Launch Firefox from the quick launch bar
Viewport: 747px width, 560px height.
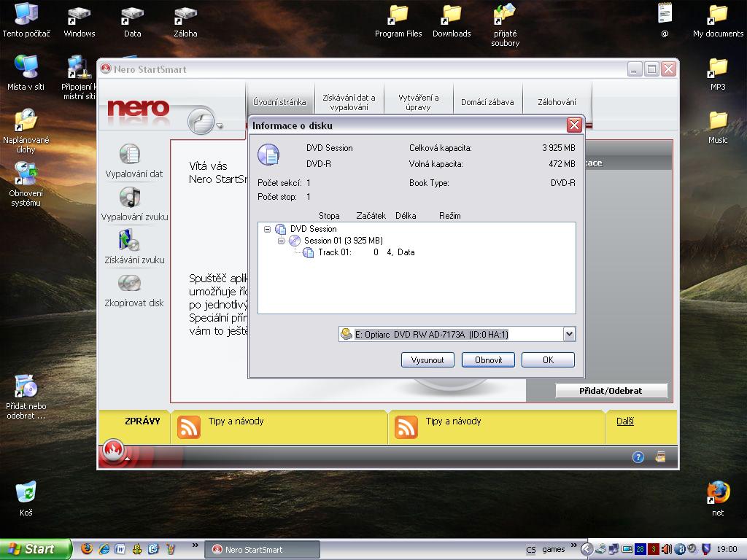pos(87,549)
